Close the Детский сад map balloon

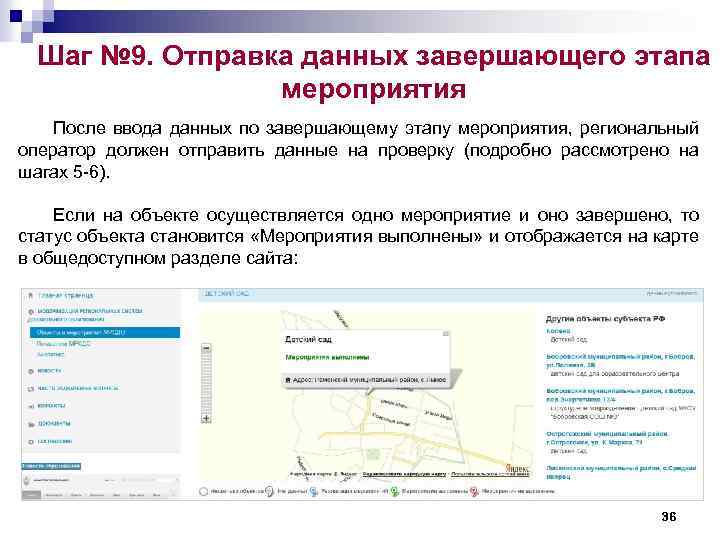point(445,334)
